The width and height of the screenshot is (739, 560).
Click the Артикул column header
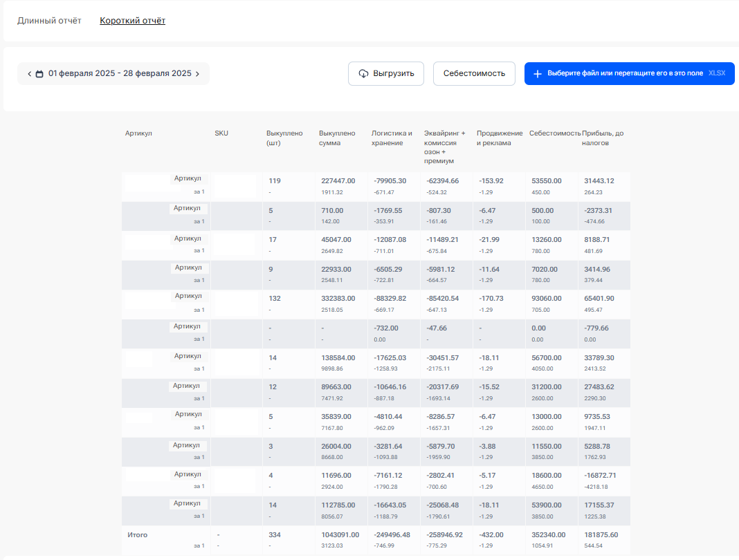[138, 133]
